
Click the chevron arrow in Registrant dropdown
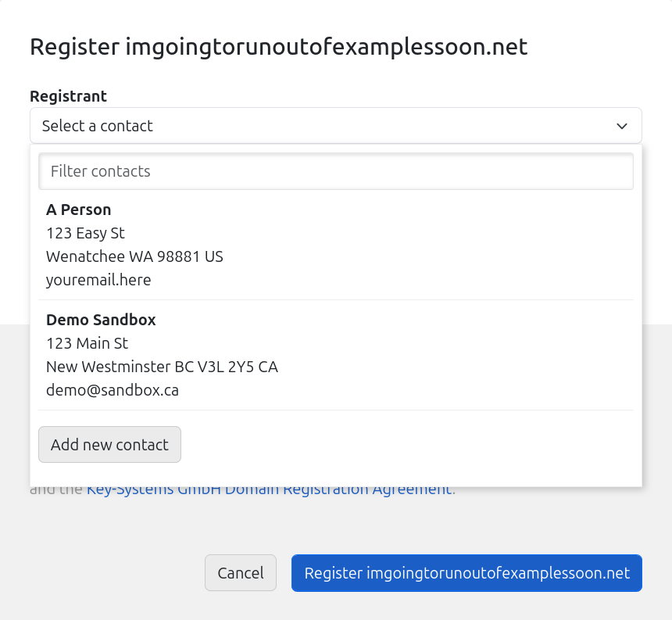point(622,126)
